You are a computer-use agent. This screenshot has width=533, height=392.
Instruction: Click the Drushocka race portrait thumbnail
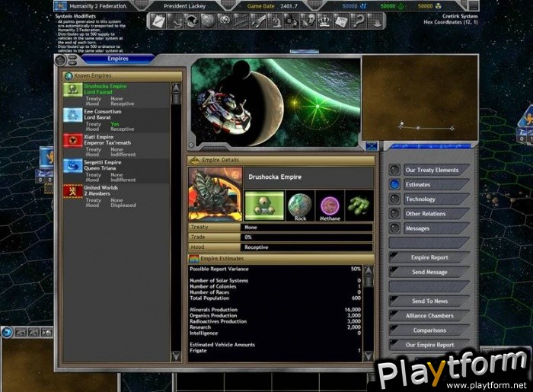click(215, 194)
